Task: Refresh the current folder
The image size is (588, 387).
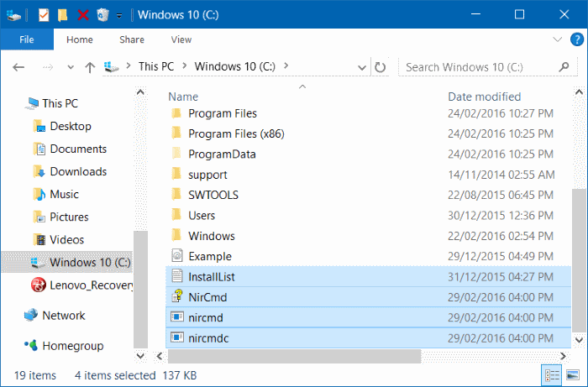Action: click(x=380, y=67)
